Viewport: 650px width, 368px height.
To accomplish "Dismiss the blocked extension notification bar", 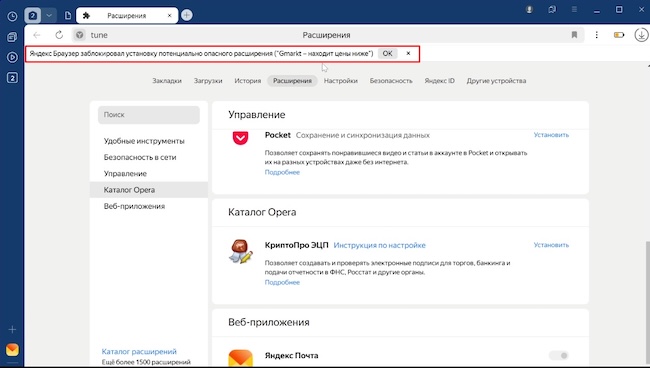I will pyautogui.click(x=408, y=53).
